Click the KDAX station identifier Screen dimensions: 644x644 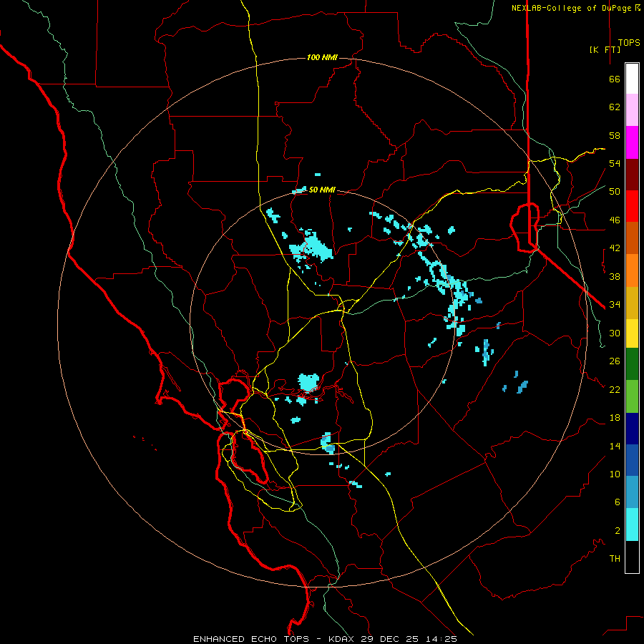(x=343, y=639)
